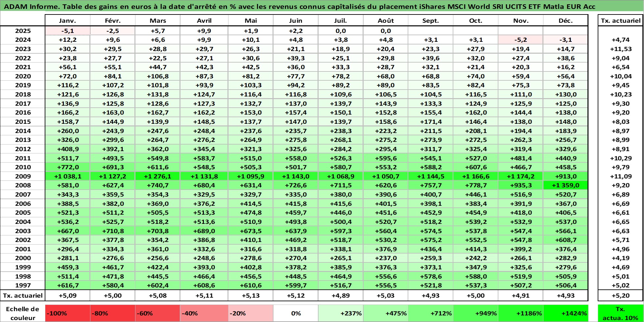Select cell +106,8 in March 2020
The height and width of the screenshot is (322, 644).
tap(158, 76)
